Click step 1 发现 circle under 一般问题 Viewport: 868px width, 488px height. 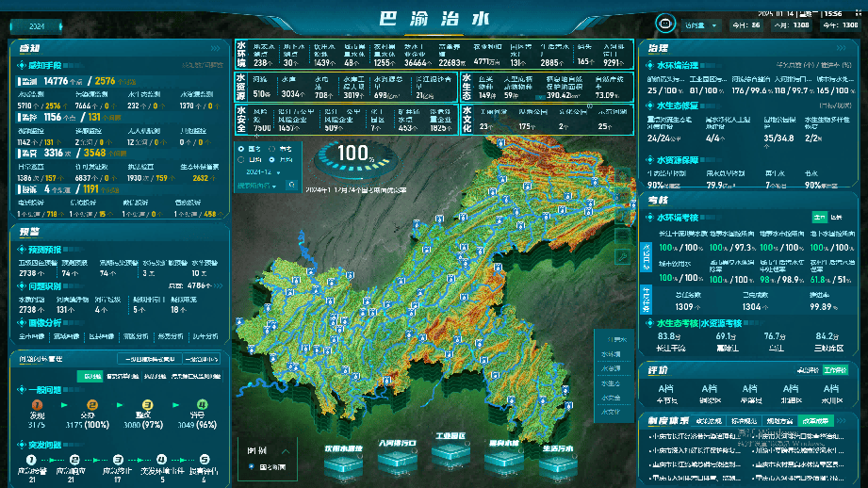(38, 403)
